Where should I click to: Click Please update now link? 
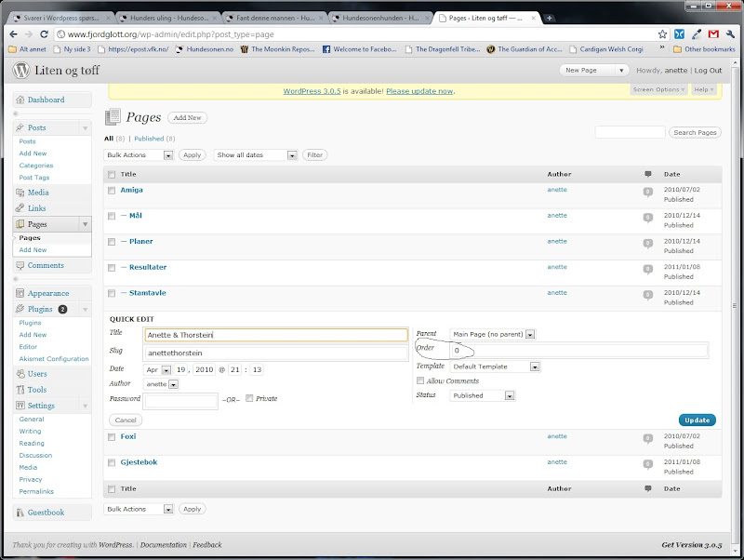(x=419, y=91)
